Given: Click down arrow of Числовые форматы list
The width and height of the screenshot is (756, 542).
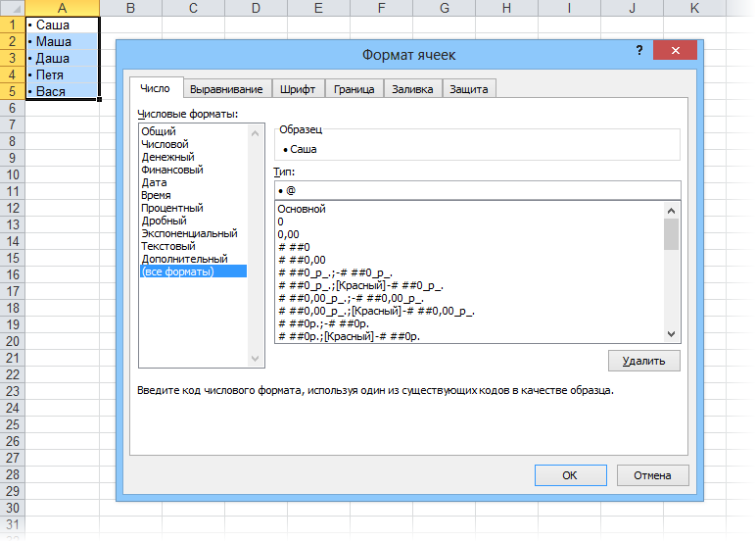Looking at the screenshot, I should 255,358.
